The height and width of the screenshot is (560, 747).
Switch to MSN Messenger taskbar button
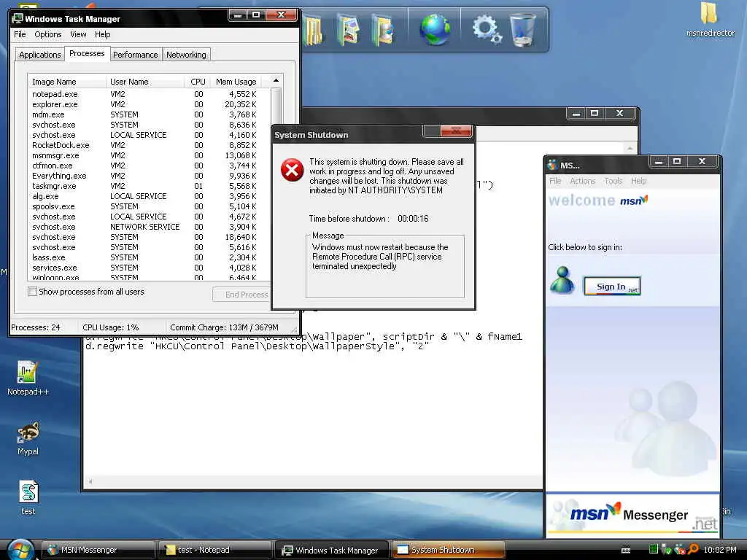click(98, 550)
